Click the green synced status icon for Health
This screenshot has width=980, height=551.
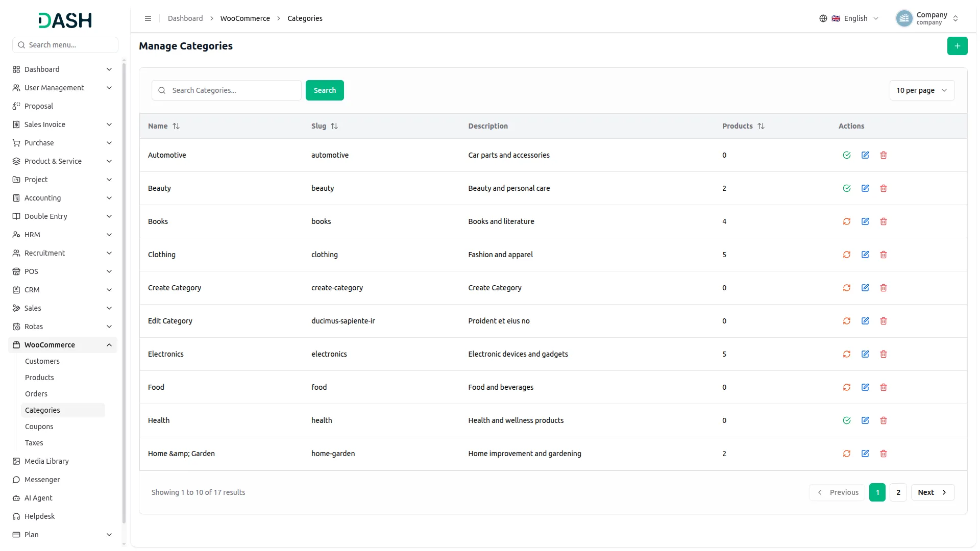coord(847,420)
